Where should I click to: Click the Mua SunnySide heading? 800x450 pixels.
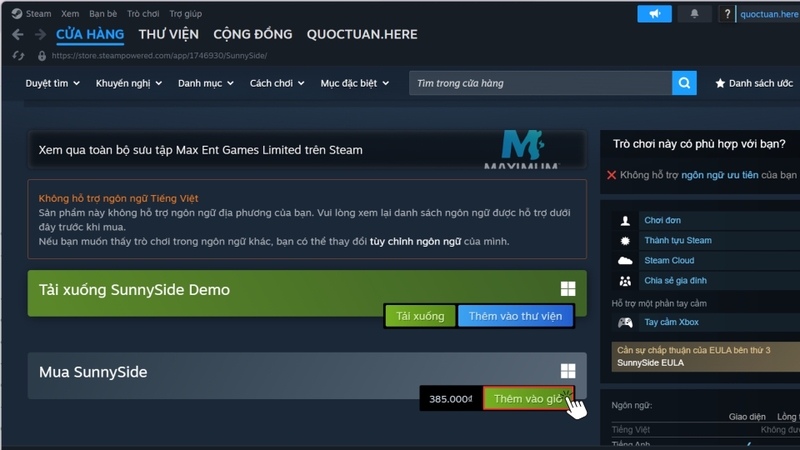click(x=93, y=372)
